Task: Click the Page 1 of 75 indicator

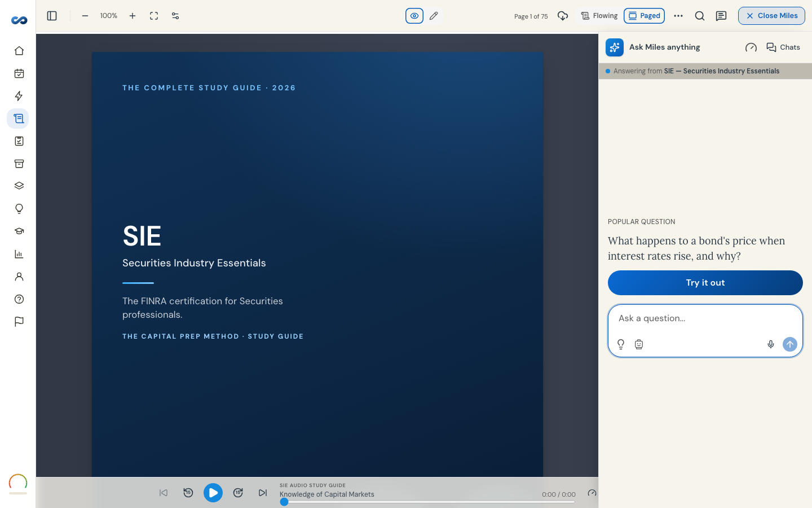Action: point(531,16)
